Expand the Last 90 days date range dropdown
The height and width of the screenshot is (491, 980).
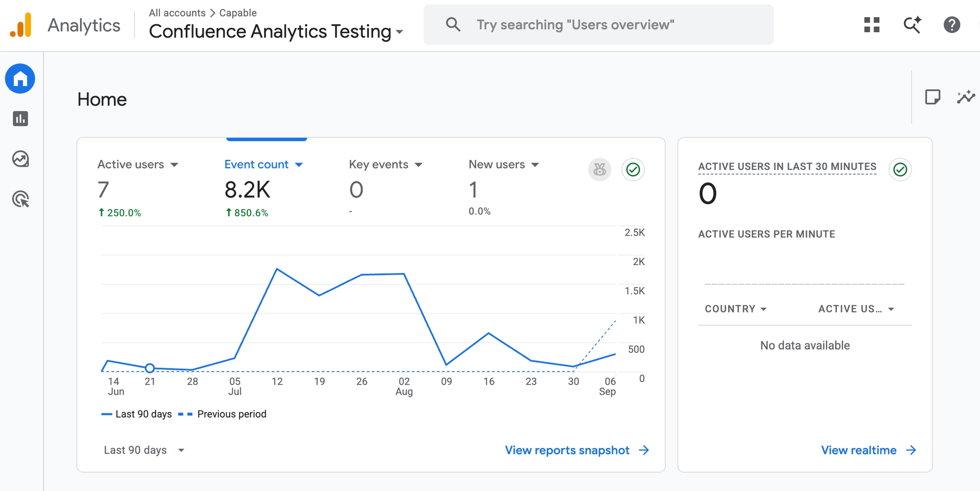point(144,450)
